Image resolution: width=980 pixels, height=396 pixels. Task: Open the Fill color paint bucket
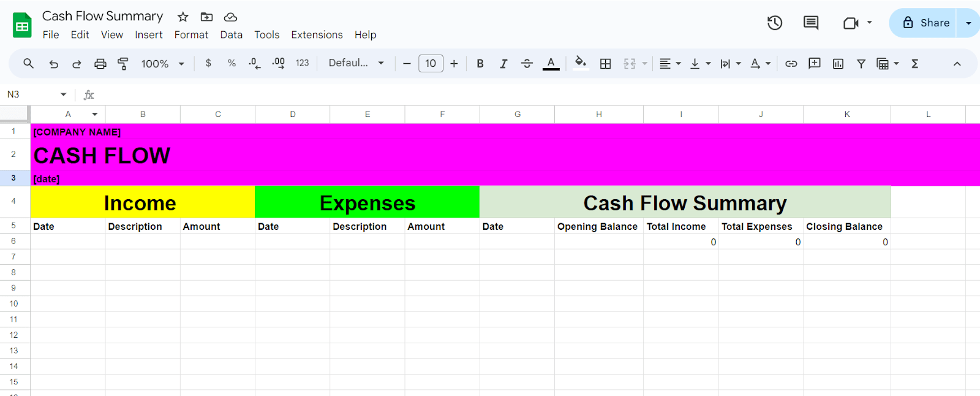click(581, 63)
